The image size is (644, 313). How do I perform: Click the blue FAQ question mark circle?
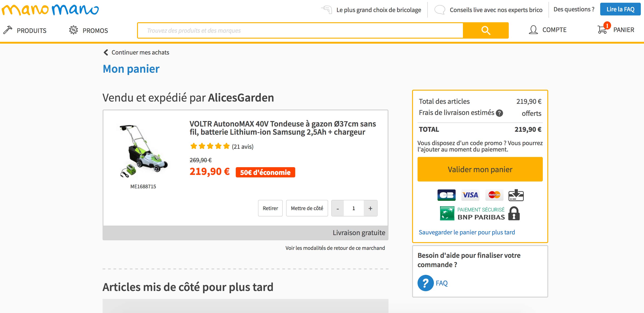pyautogui.click(x=425, y=283)
